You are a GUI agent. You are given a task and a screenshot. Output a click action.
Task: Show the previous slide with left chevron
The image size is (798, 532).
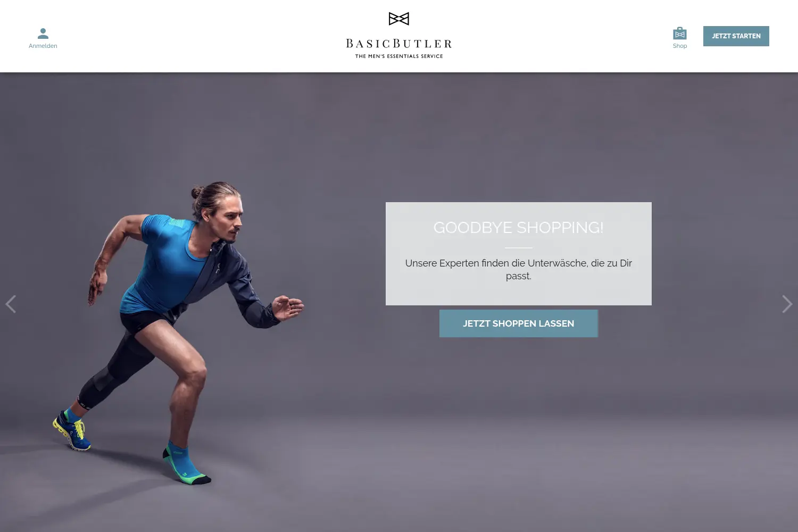pos(11,304)
